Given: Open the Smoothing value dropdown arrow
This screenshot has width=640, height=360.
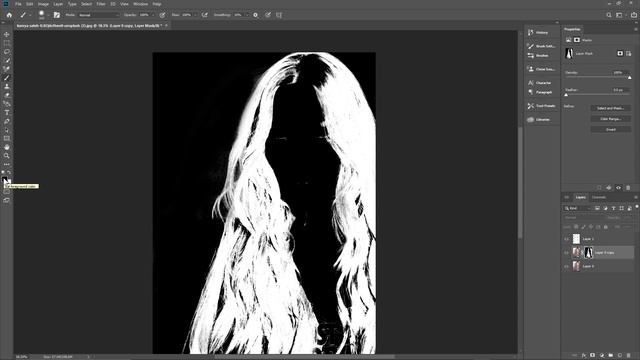Looking at the screenshot, I should (247, 15).
